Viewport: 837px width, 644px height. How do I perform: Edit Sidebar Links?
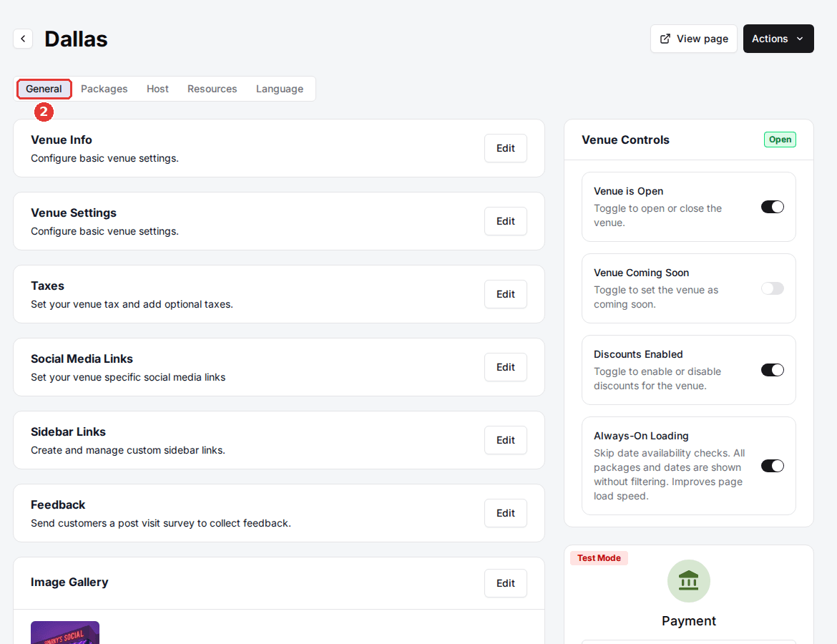(x=506, y=440)
